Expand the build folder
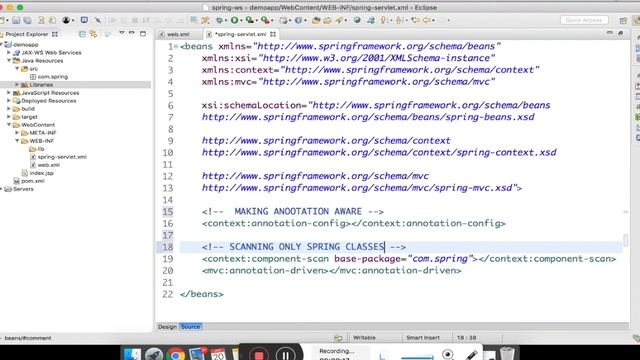 [9, 109]
